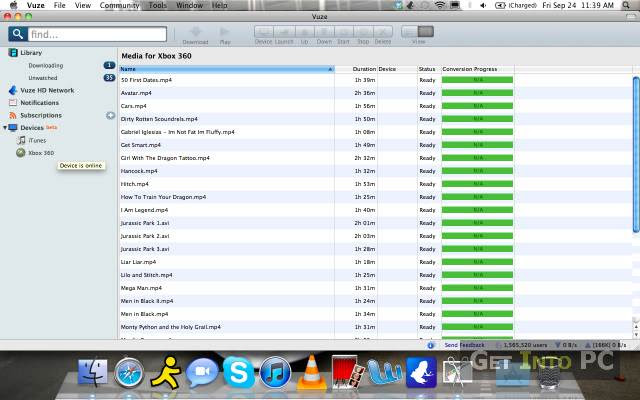Viewport: 640px width, 400px height.
Task: Click the Unwatched count badge 35
Action: (x=109, y=78)
